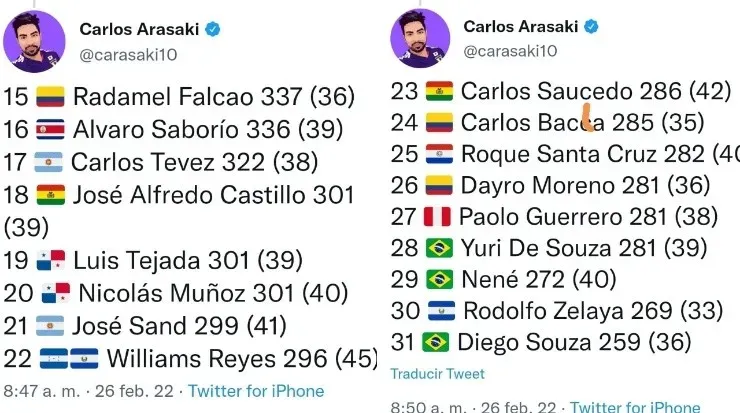The image size is (740, 413).
Task: Click the Panama flag next to Luis Tejada
Action: tap(50, 261)
